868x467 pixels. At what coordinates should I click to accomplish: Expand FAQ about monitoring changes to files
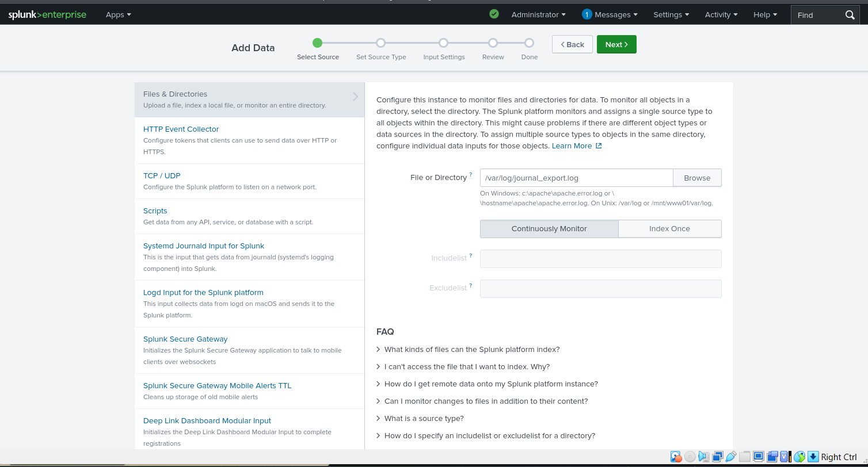(482, 401)
